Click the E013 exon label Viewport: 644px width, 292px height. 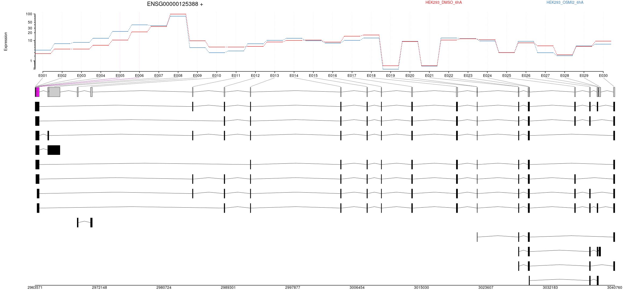tap(275, 76)
